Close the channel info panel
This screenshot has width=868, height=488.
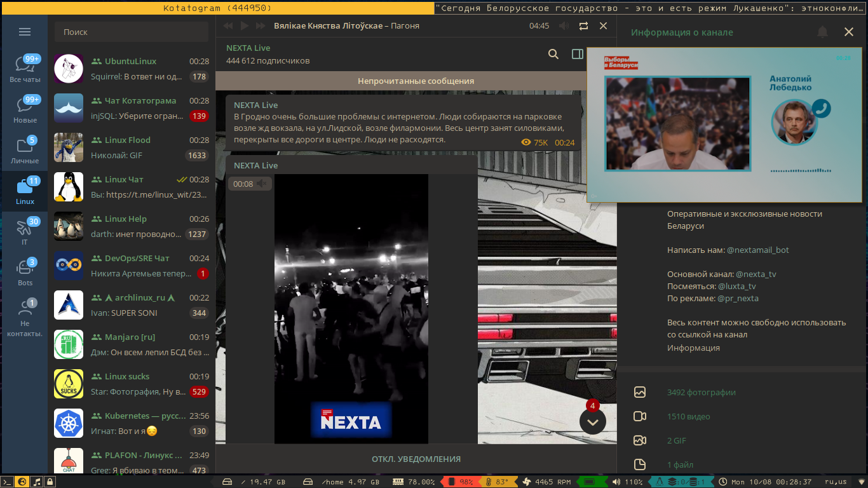point(849,32)
